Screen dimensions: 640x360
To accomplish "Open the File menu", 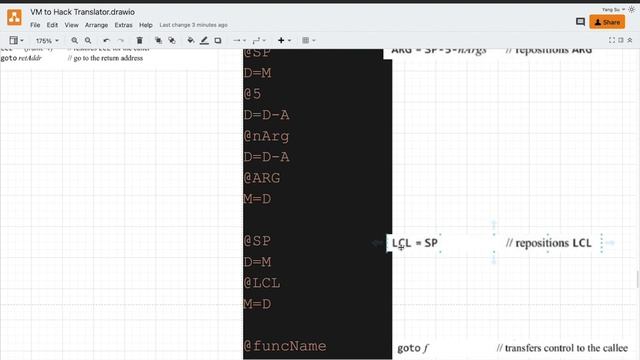I will (35, 25).
